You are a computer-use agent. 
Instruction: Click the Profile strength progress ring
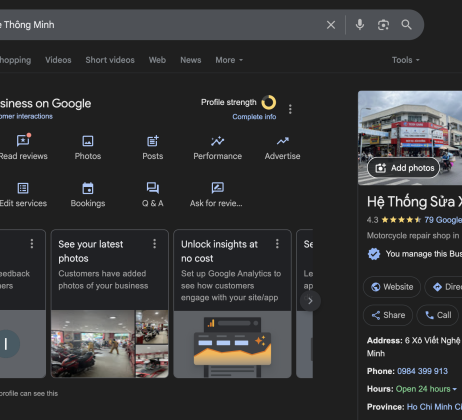point(269,102)
